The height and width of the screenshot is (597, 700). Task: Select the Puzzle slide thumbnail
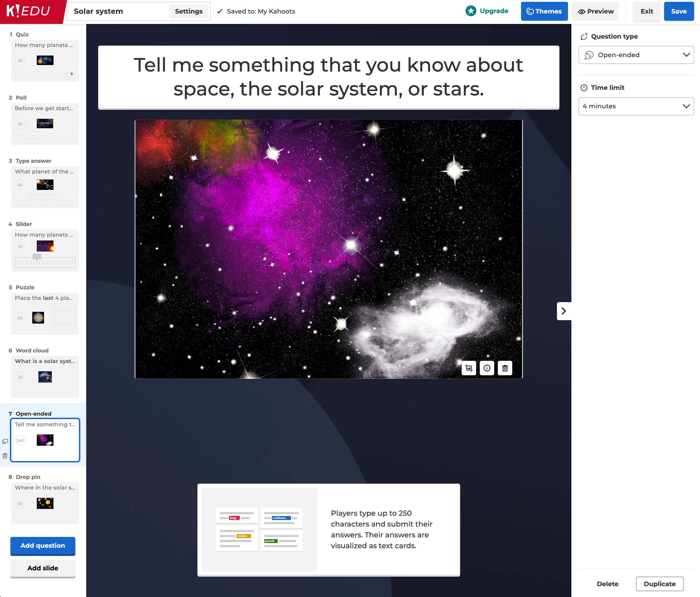(x=45, y=313)
